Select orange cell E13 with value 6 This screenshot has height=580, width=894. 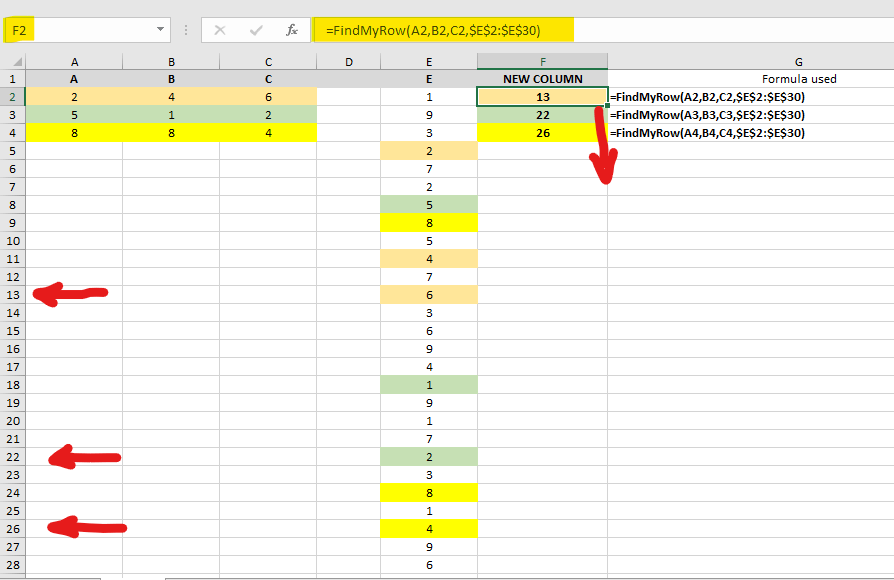pos(429,295)
